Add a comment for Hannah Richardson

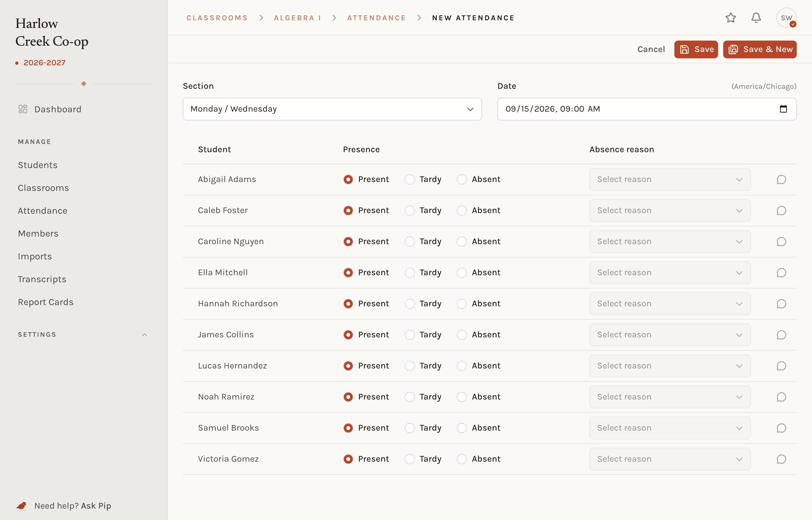(781, 303)
